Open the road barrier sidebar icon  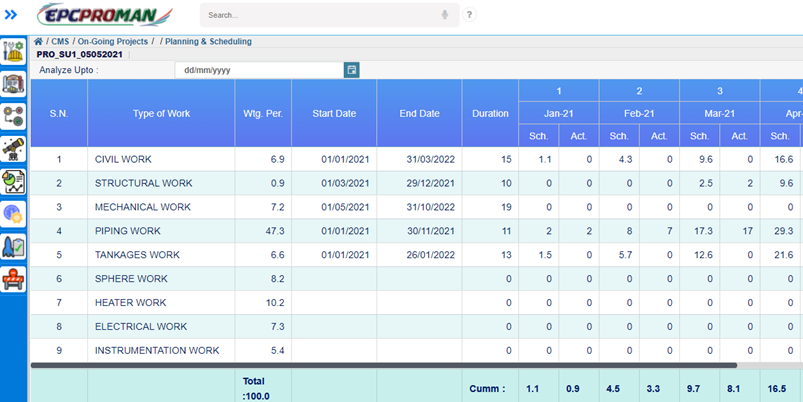13,279
